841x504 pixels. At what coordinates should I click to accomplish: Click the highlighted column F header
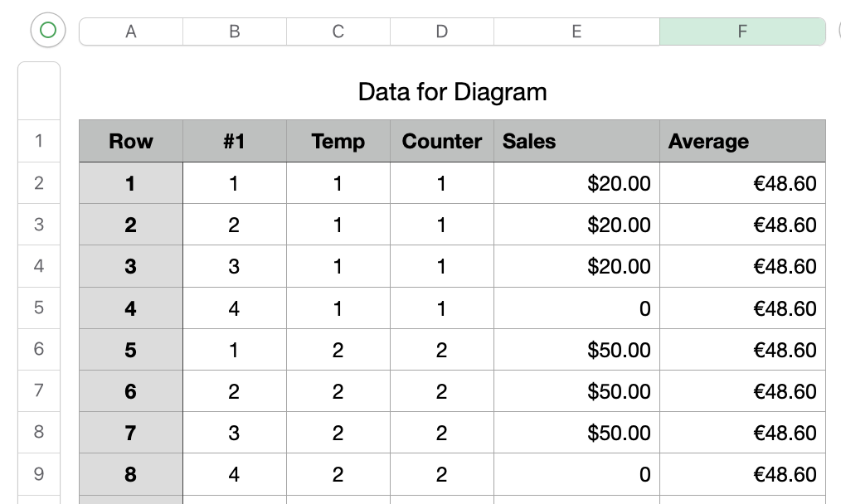pyautogui.click(x=742, y=31)
